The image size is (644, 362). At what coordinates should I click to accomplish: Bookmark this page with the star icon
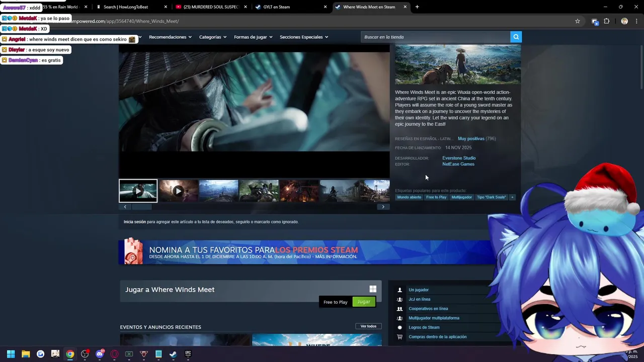578,21
